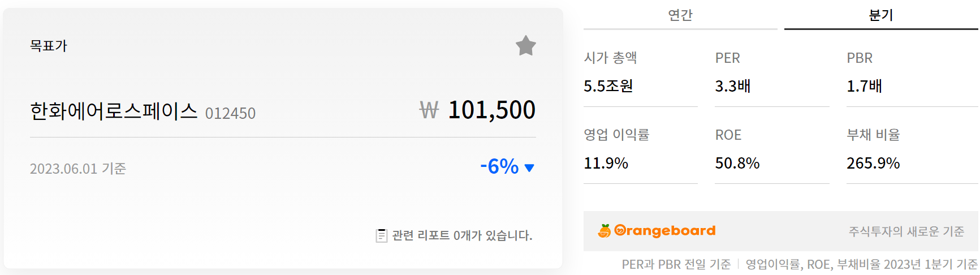Switch to the 연간 tab
Screen dimensions: 980x275
pos(680,15)
